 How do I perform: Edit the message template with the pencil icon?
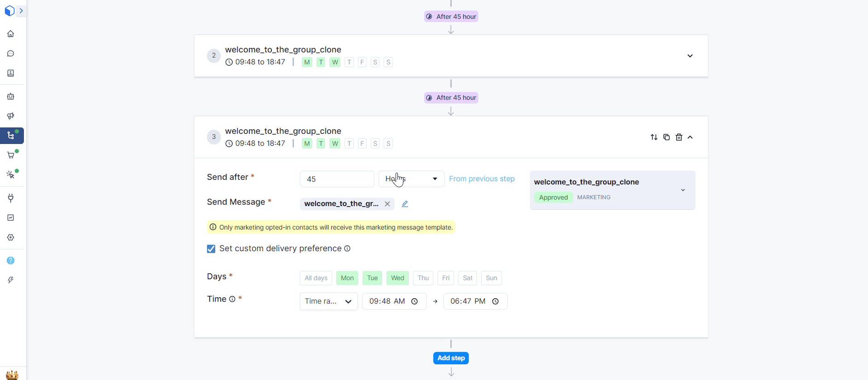click(x=405, y=204)
